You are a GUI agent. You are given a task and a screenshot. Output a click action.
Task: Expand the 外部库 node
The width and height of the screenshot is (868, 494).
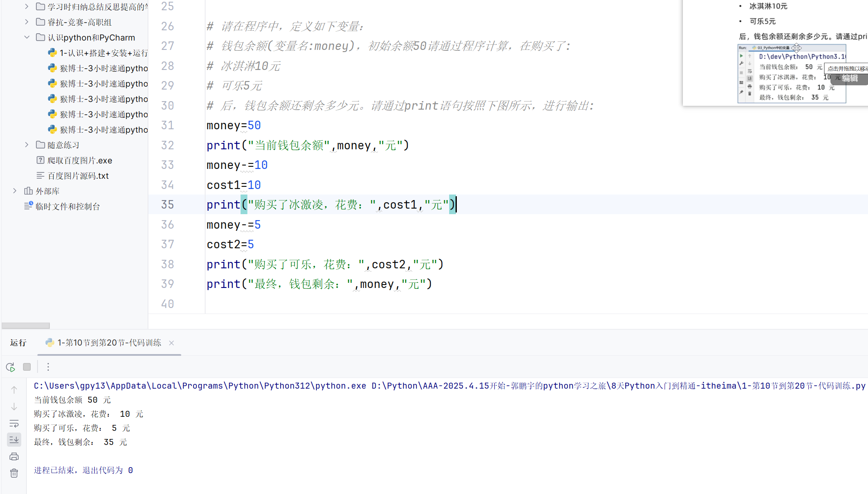point(15,191)
